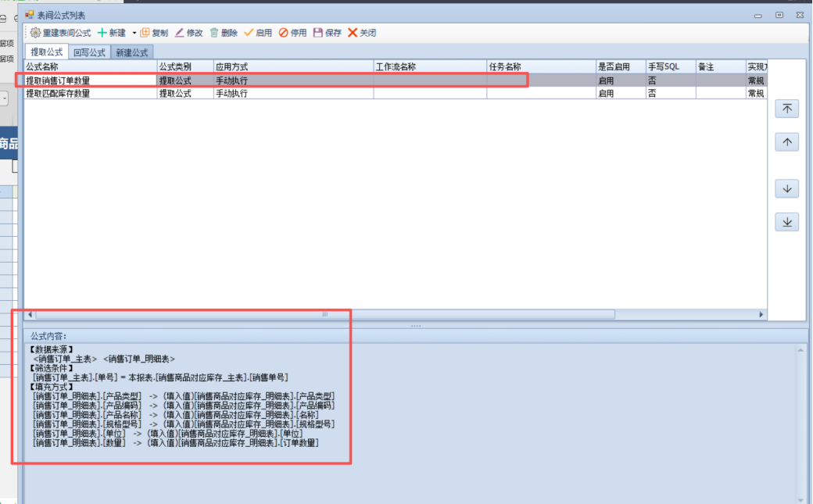The width and height of the screenshot is (813, 504).
Task: Move formula to bottom of the list
Action: [x=786, y=222]
